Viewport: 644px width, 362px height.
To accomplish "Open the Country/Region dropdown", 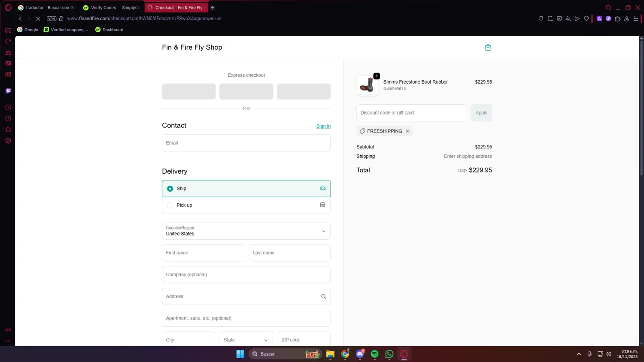I will tap(246, 231).
